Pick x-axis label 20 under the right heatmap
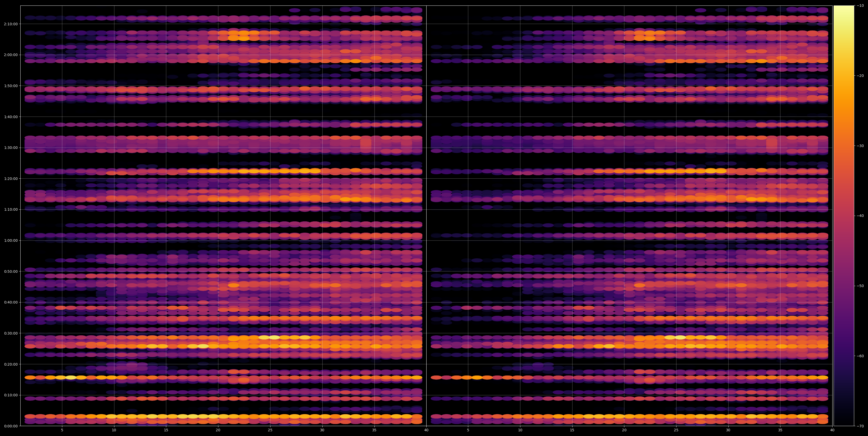This screenshot has height=436, width=868. point(624,430)
